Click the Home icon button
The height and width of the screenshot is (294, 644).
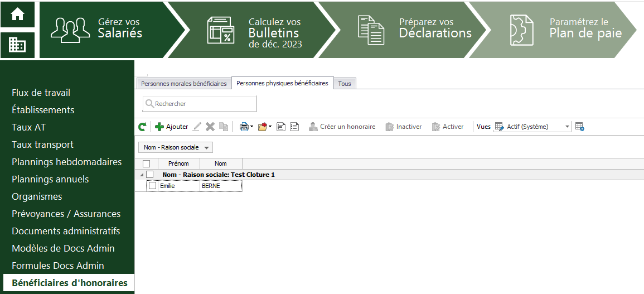[17, 15]
